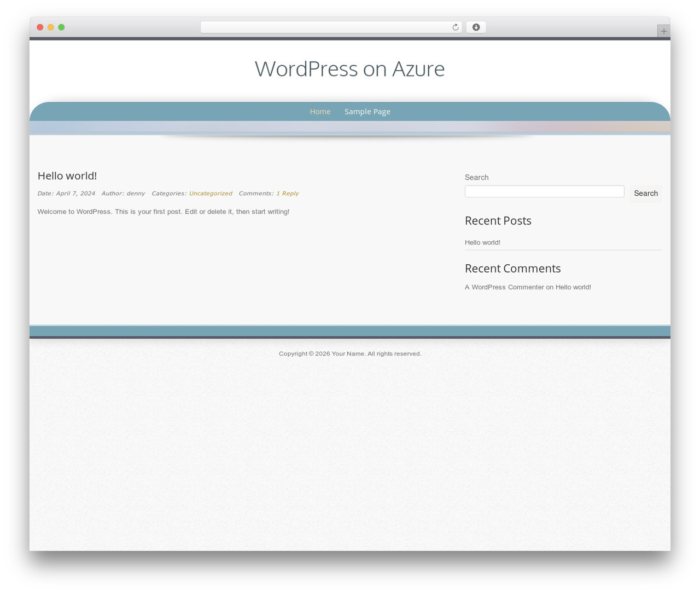Open Hello world! in Recent Comments
Image resolution: width=700 pixels, height=593 pixels.
point(573,287)
